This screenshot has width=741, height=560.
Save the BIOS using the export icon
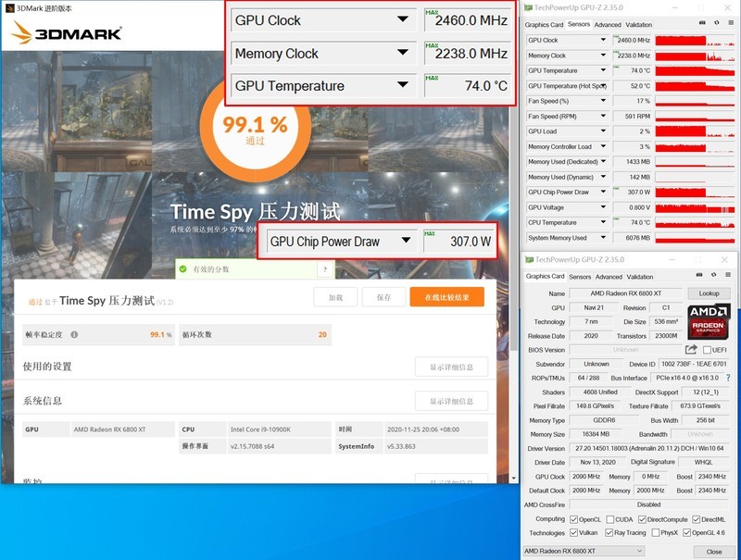tap(690, 349)
